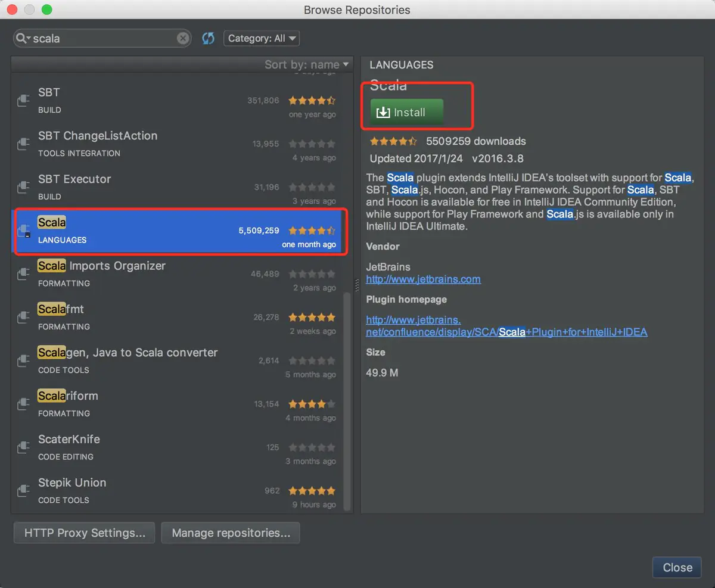Click the Stepik Union star rating
The height and width of the screenshot is (588, 715).
pos(312,491)
